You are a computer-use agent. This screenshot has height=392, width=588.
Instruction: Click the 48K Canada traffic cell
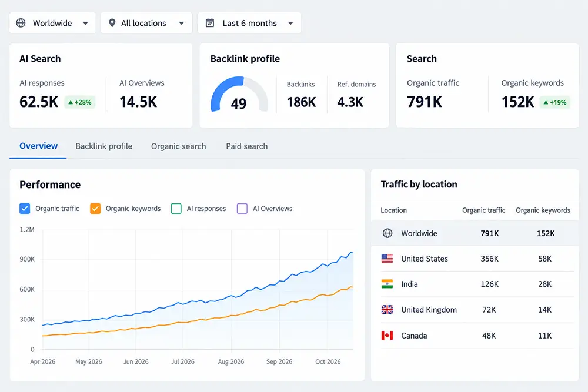pyautogui.click(x=489, y=336)
